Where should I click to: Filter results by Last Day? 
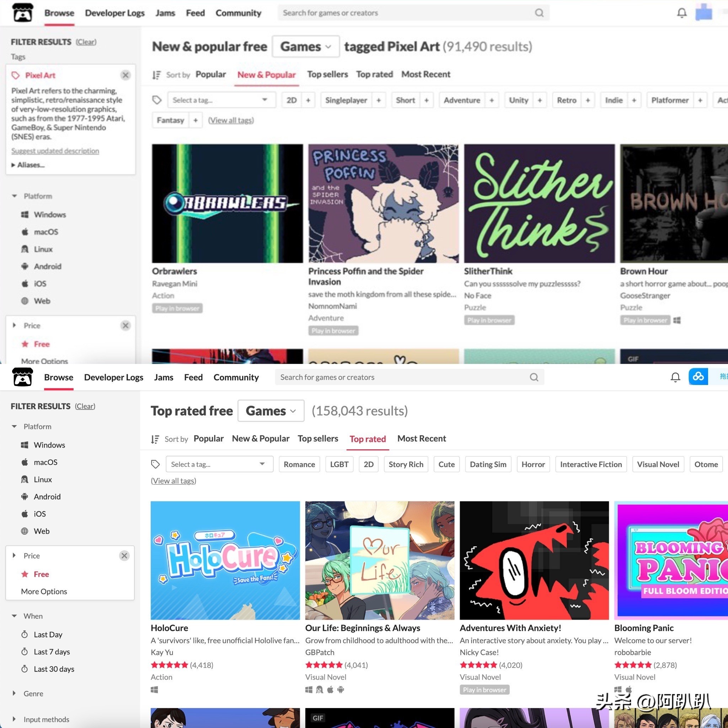42,635
